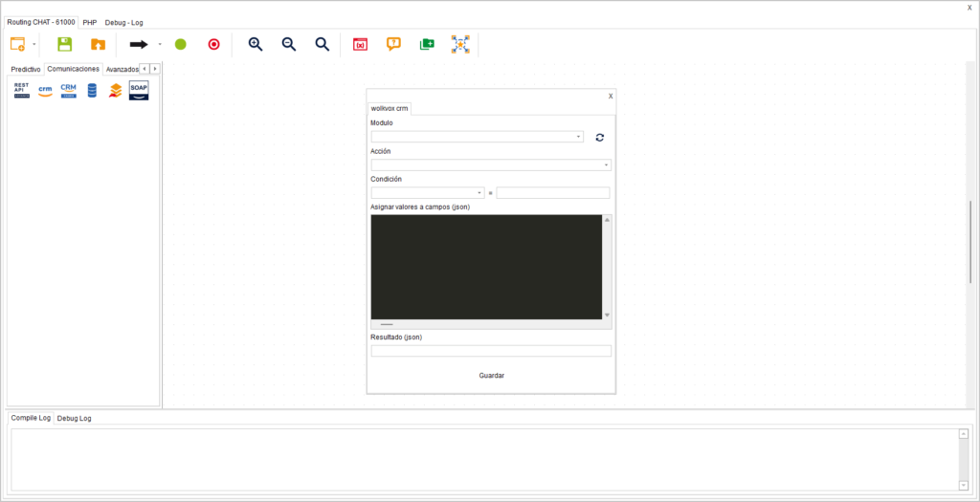Click the green circle start icon

coord(181,44)
